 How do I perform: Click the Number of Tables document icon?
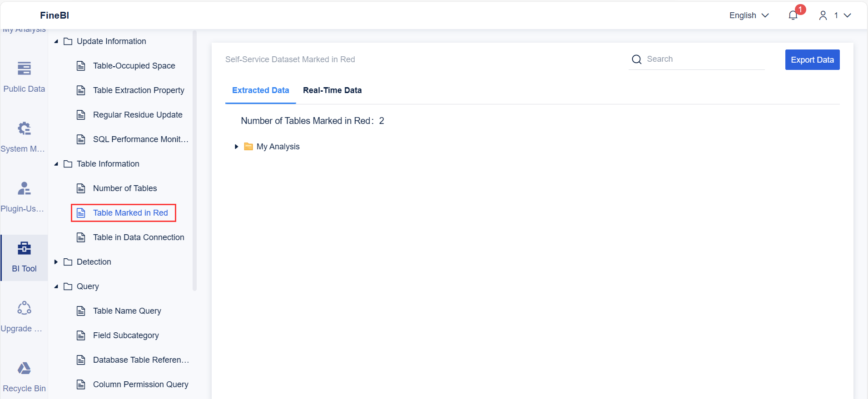point(81,188)
